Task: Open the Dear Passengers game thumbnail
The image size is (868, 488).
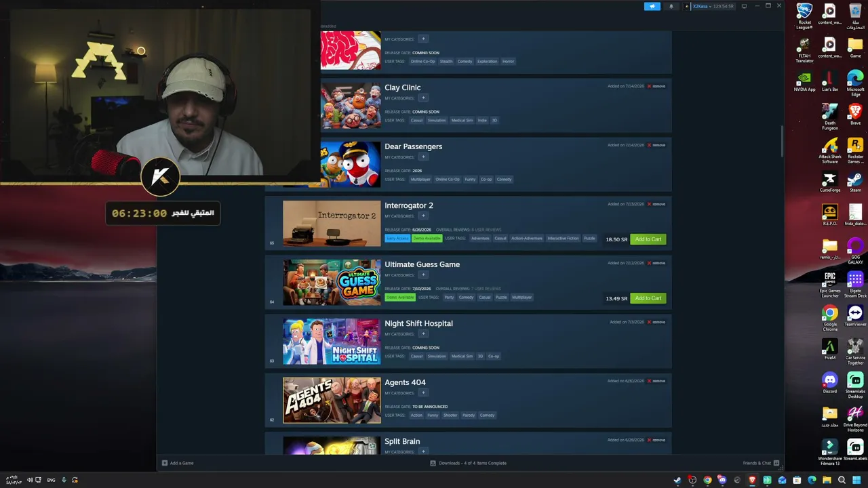Action: (351, 165)
